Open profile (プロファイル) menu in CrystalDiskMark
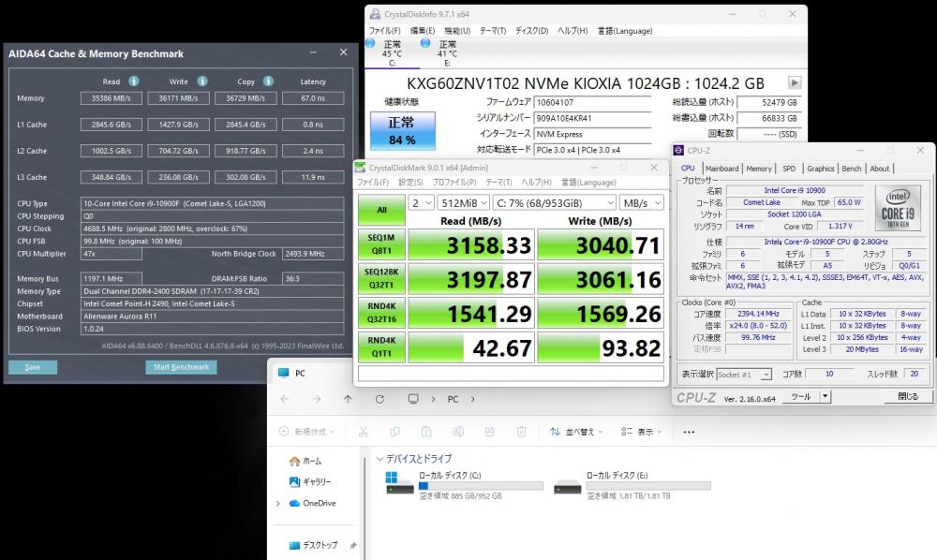Viewport: 937px width, 560px height. [454, 182]
